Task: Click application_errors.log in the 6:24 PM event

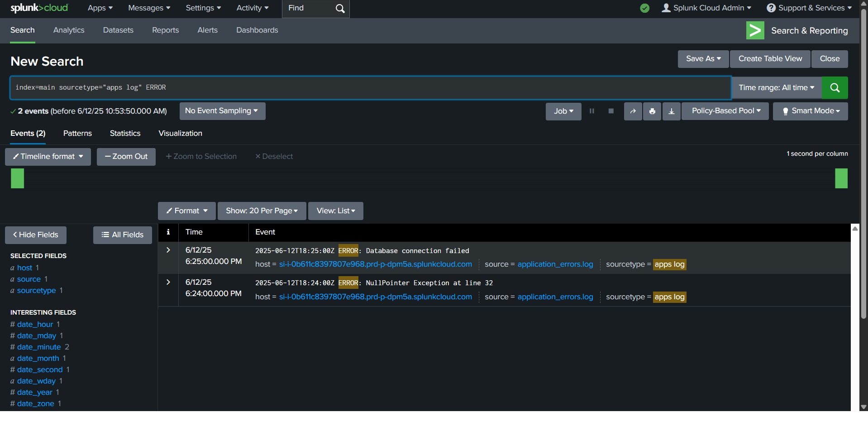Action: [555, 297]
